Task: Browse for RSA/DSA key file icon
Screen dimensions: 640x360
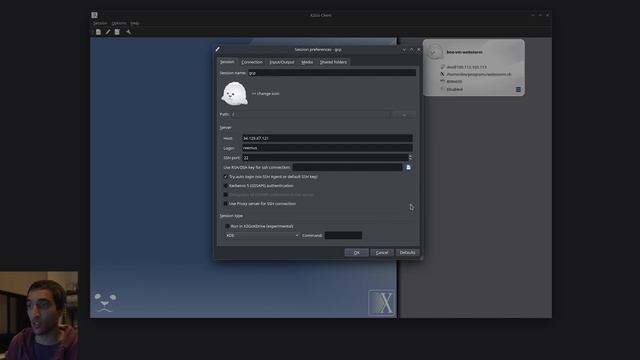Action: [x=408, y=167]
